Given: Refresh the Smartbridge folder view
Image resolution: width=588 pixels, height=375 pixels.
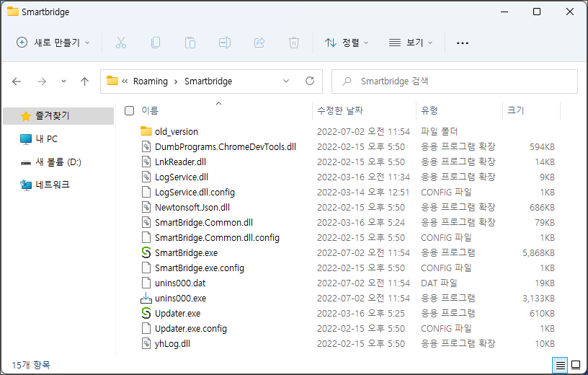Looking at the screenshot, I should coord(310,81).
